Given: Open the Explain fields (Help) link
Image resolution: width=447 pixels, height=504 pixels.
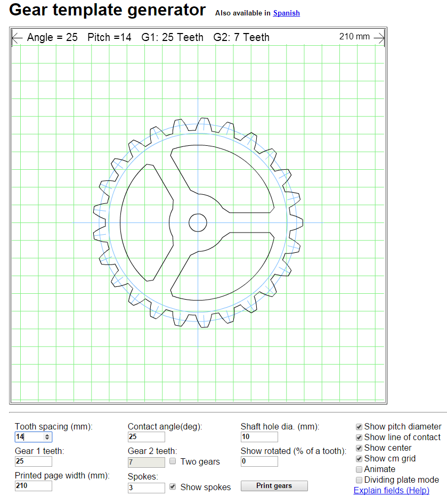Looking at the screenshot, I should 391,491.
